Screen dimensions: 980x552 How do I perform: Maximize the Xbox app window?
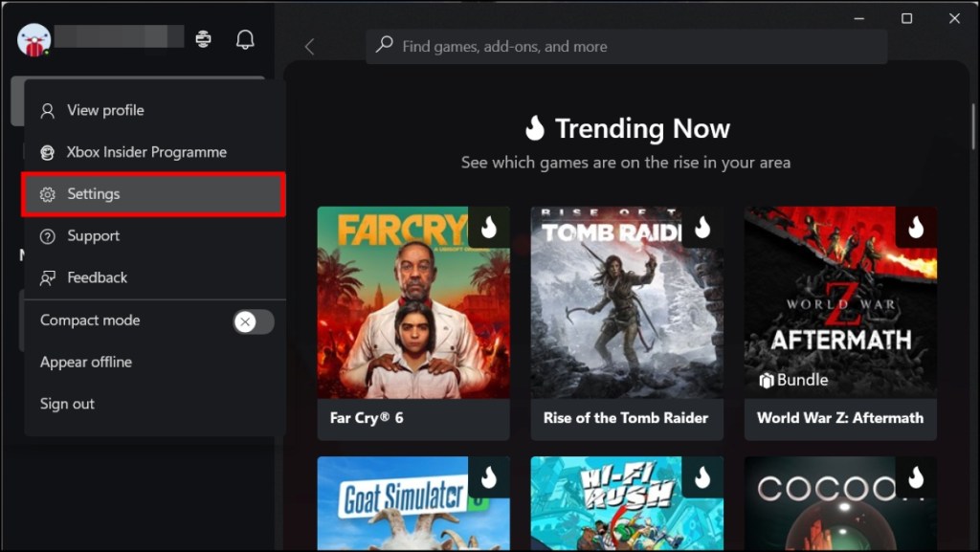[x=907, y=18]
